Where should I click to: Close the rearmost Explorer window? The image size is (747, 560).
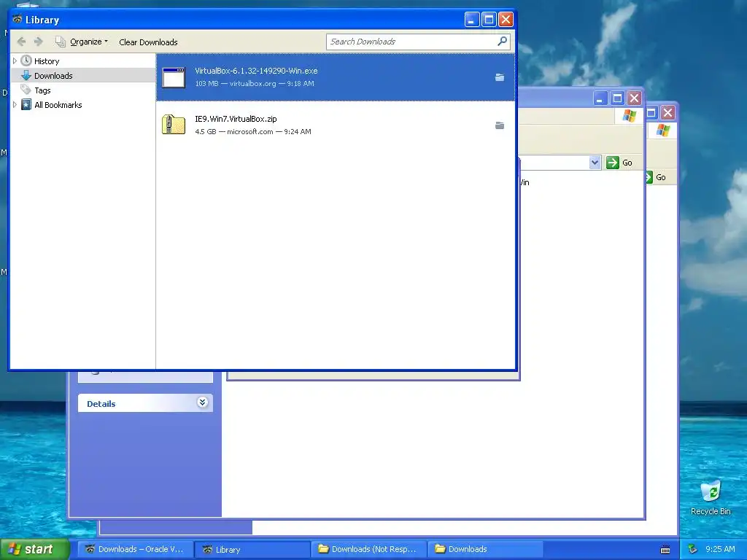(668, 113)
